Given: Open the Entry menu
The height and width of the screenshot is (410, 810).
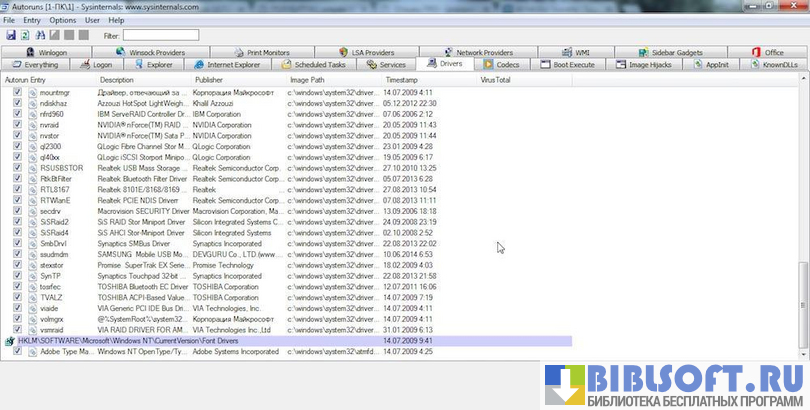Looking at the screenshot, I should pyautogui.click(x=32, y=20).
